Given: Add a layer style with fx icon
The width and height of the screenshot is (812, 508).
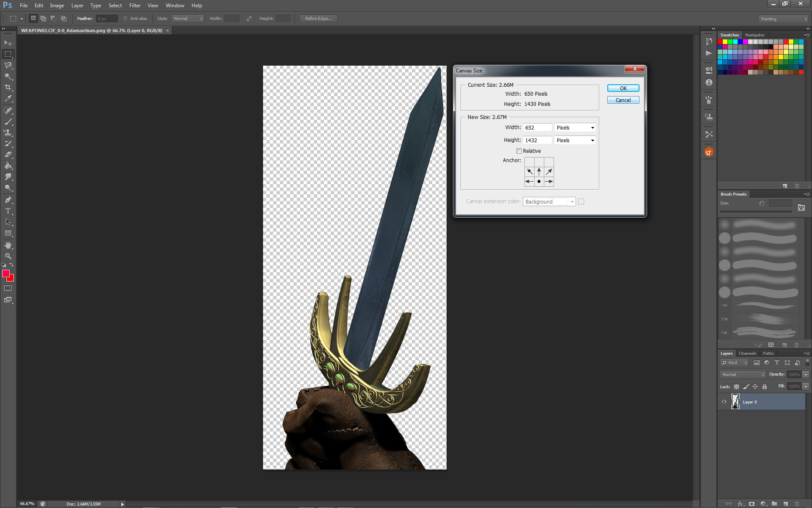Looking at the screenshot, I should 741,504.
